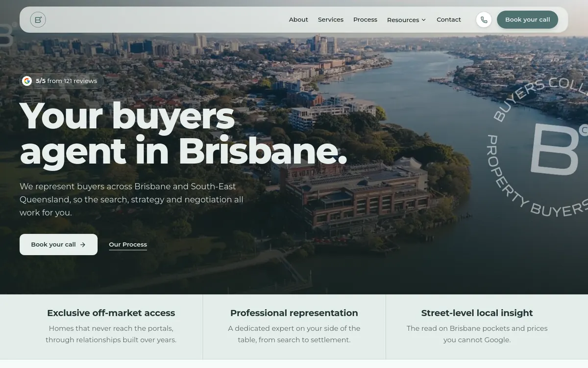This screenshot has width=588, height=368.
Task: Click the Street-level local insight heading
Action: pos(477,313)
